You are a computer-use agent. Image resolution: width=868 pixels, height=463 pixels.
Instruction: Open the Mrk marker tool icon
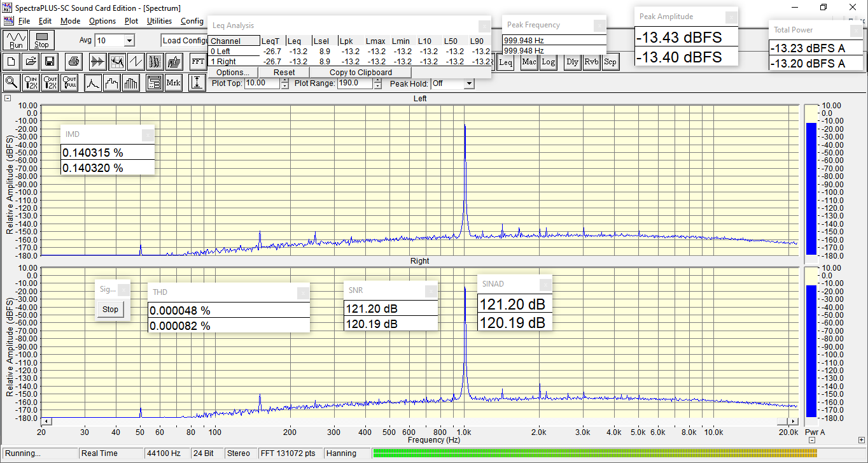click(172, 82)
